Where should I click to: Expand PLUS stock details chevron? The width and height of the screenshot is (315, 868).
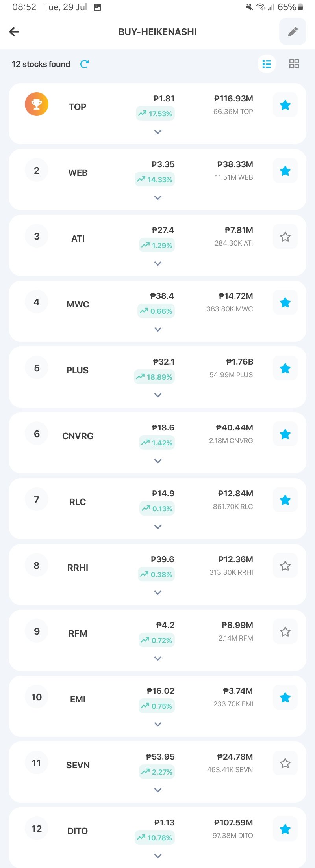(x=158, y=395)
